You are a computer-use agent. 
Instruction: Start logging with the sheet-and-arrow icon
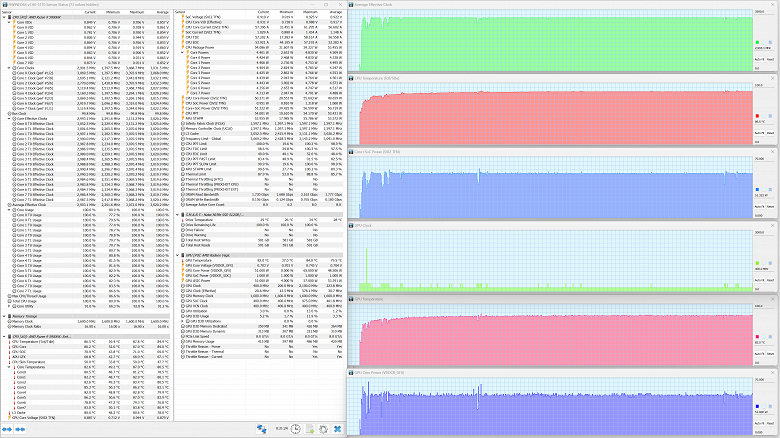[309, 429]
